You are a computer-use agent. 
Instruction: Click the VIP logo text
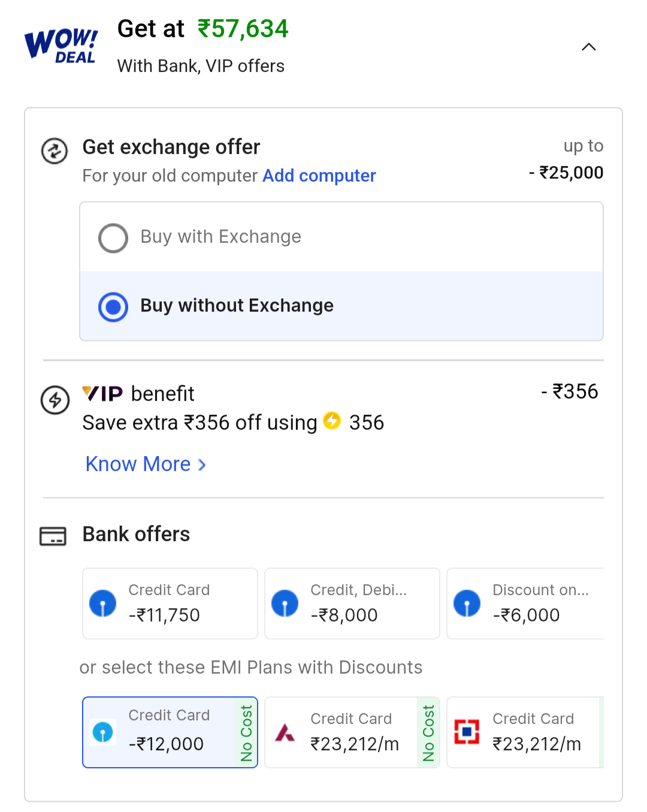pos(102,394)
